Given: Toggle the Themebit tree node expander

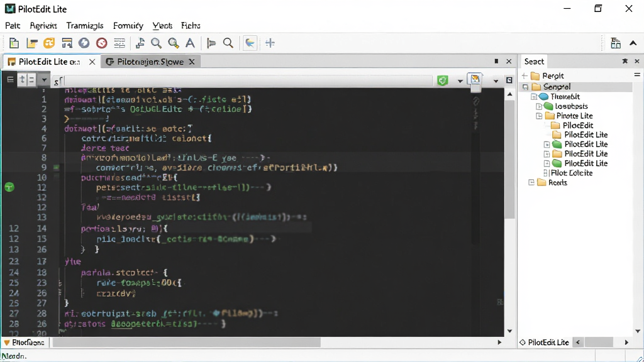Looking at the screenshot, I should tap(534, 97).
